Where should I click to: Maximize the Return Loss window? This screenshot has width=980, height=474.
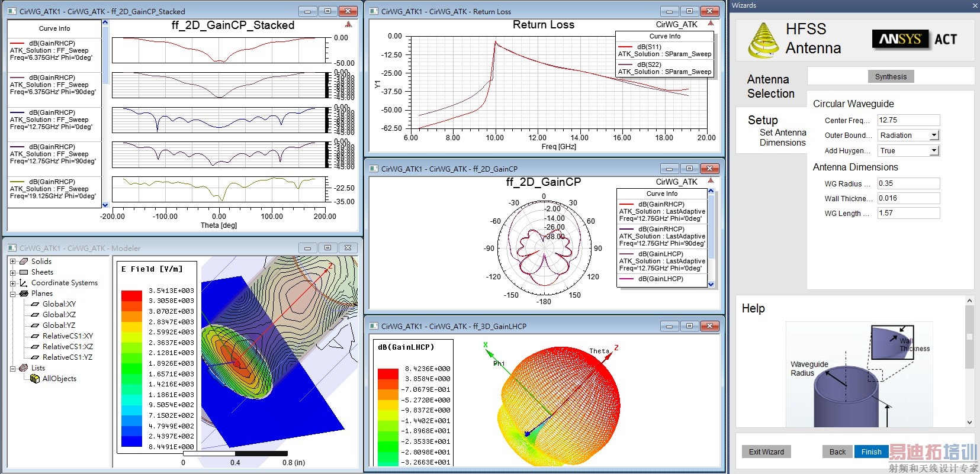689,11
